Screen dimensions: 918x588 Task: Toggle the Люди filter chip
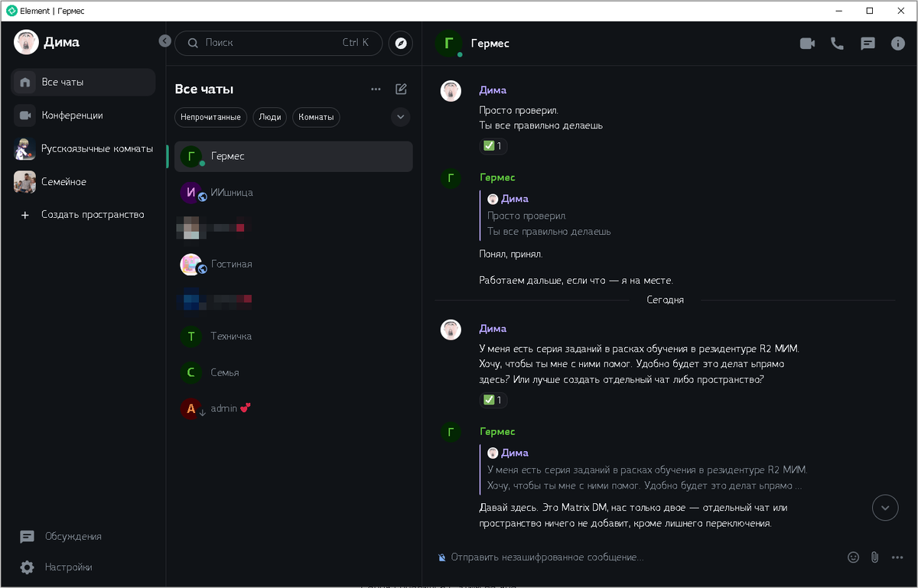pos(269,117)
